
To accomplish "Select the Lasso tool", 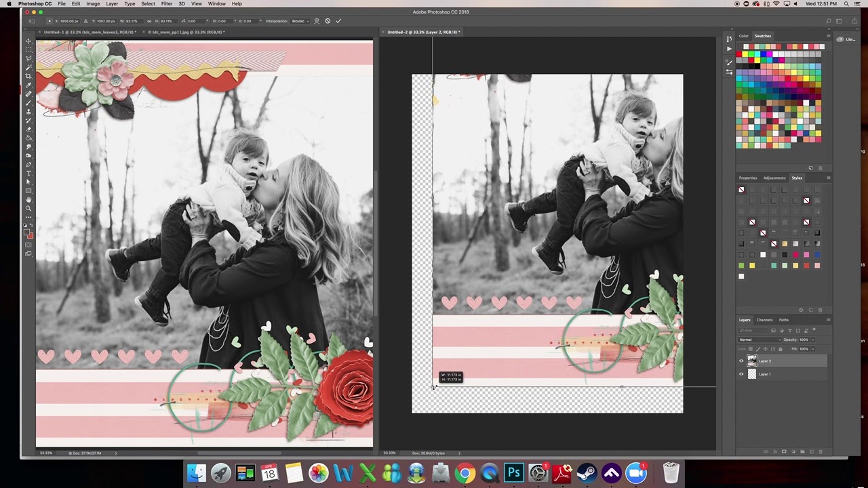I will coord(29,57).
